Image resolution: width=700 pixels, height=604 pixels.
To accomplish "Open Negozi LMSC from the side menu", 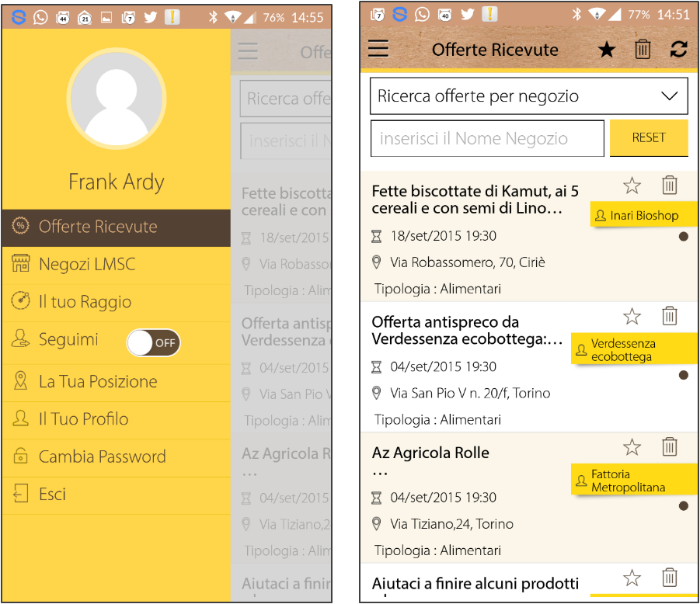I will tap(86, 264).
